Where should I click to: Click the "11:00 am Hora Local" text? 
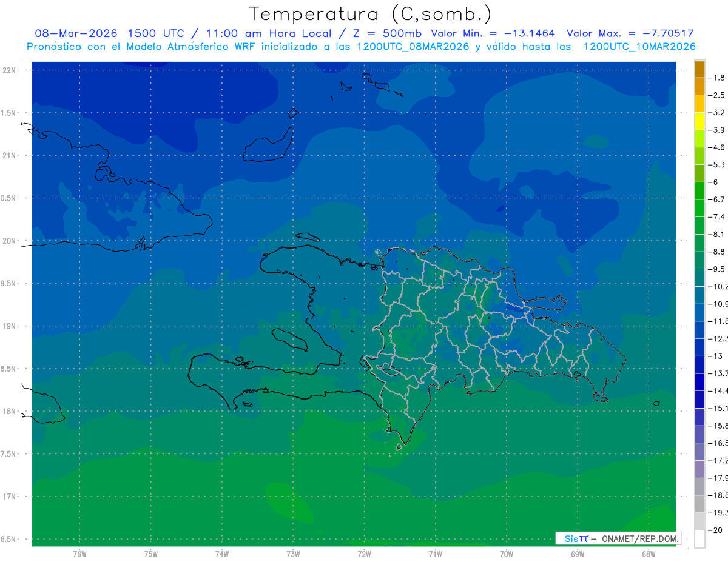pyautogui.click(x=269, y=34)
